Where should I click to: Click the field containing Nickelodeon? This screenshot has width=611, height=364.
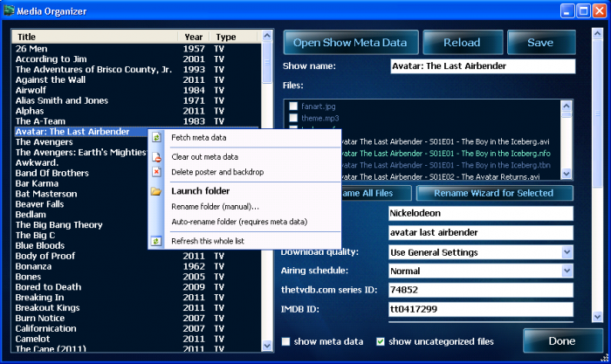pyautogui.click(x=481, y=214)
